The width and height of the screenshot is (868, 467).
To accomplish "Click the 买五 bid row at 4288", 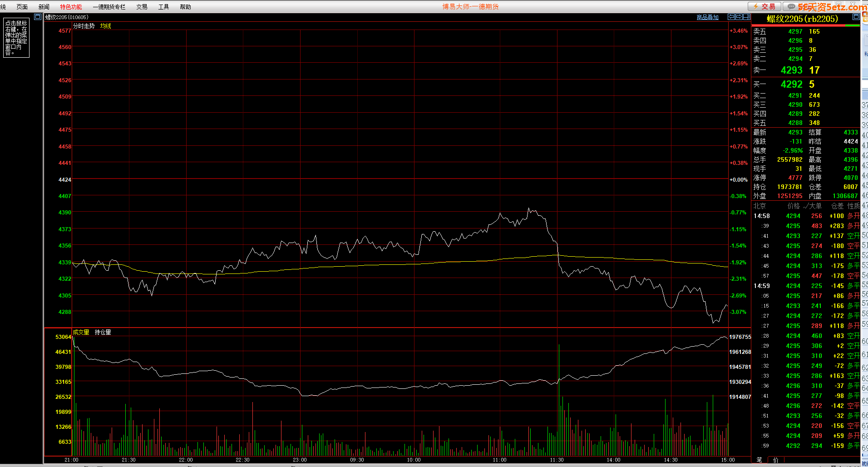I will [806, 123].
